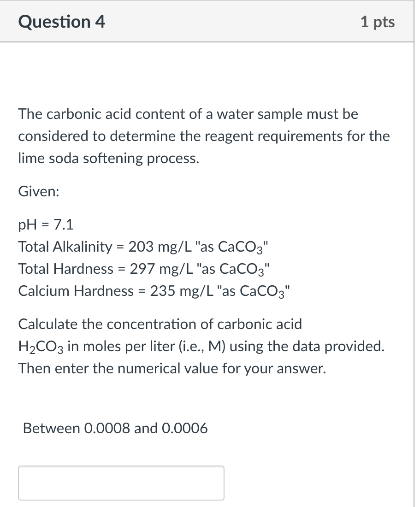The image size is (420, 507).
Task: Select the Between 0.0008 and 0.0006 hint
Action: click(115, 428)
